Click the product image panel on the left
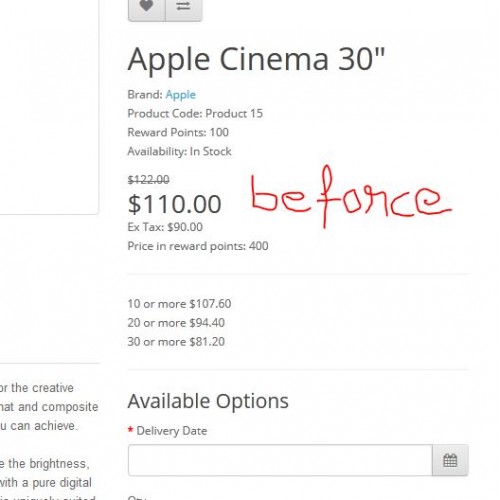500x500 pixels. pyautogui.click(x=49, y=107)
